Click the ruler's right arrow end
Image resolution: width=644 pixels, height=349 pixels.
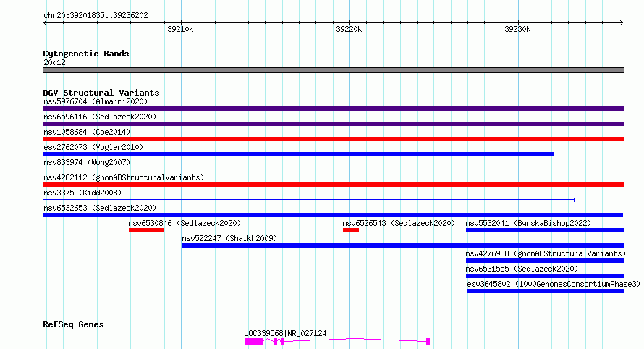point(622,22)
